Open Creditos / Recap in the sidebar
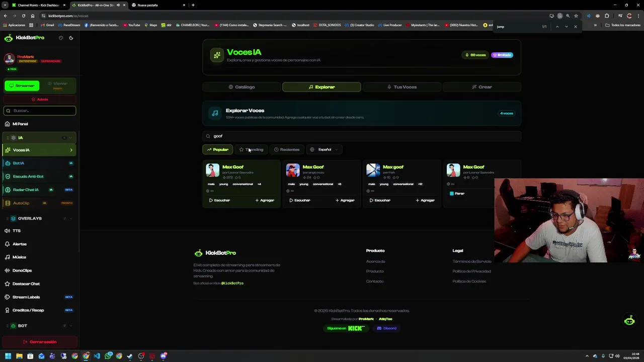The height and width of the screenshot is (362, 644). coord(40,310)
